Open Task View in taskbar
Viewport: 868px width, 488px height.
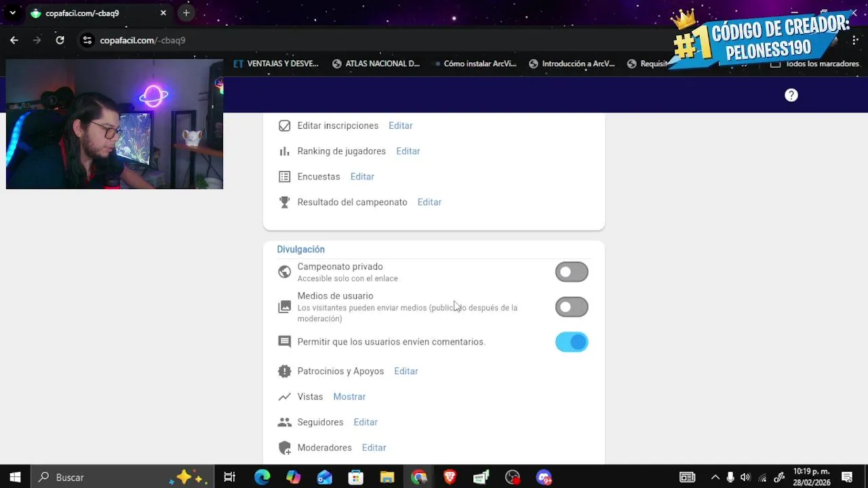click(x=230, y=477)
